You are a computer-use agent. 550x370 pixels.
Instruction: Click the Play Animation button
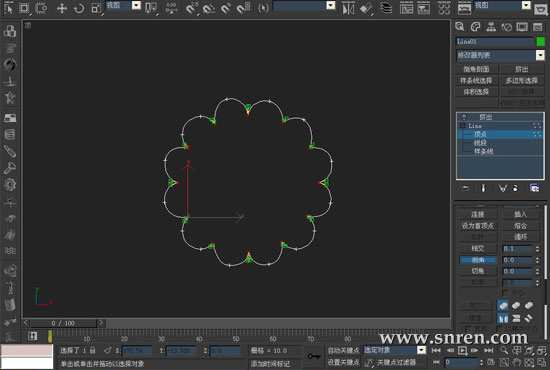463,350
